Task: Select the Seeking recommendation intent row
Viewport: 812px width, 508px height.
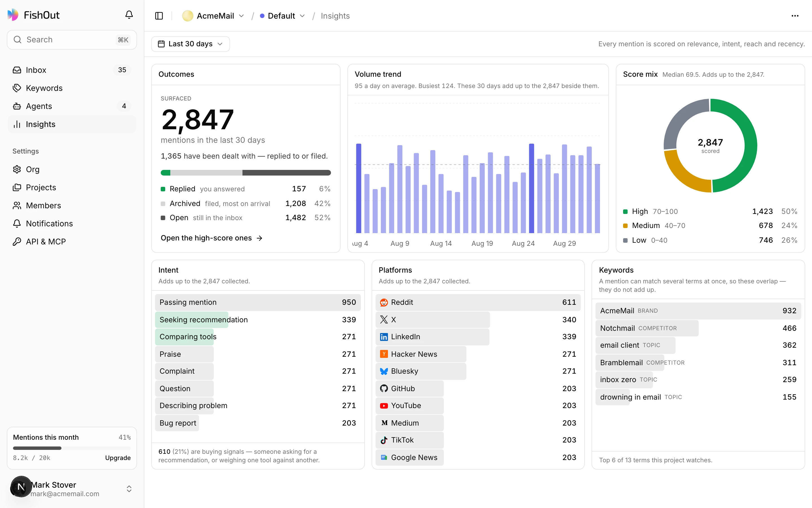Action: tap(258, 319)
